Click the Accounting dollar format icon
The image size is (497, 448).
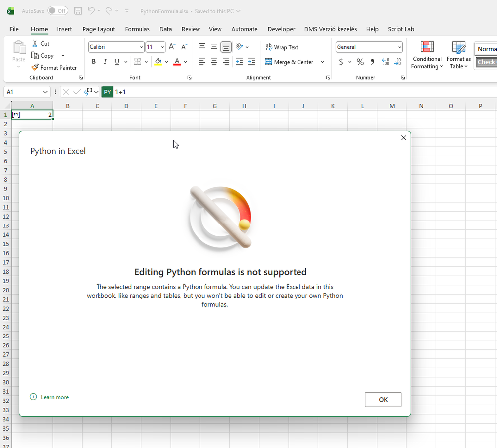coord(341,62)
